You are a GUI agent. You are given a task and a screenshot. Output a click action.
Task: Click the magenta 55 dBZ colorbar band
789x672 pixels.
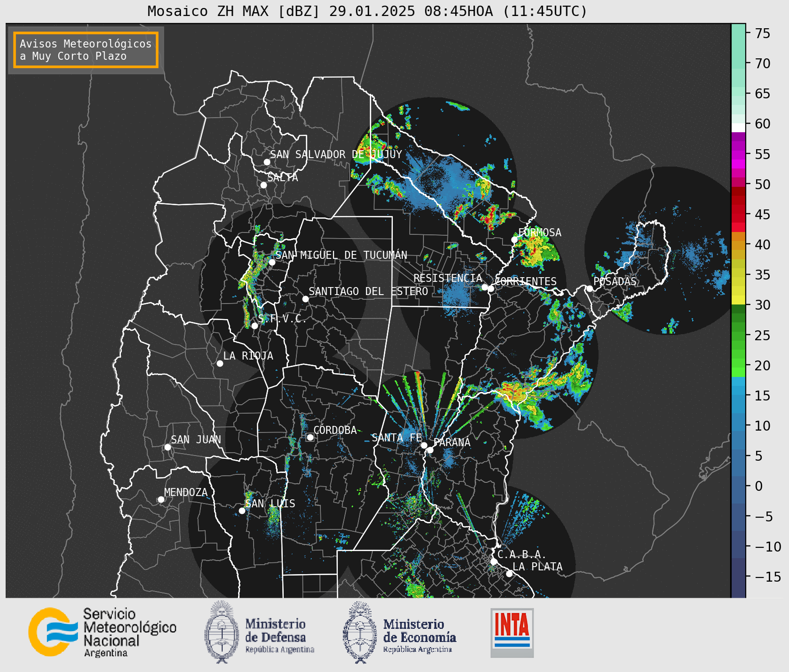tap(738, 154)
